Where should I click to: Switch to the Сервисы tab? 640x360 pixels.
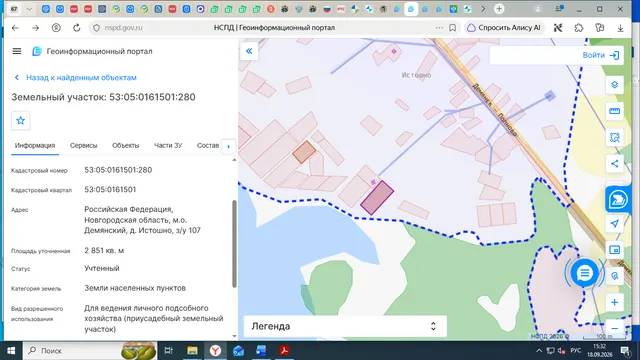83,145
